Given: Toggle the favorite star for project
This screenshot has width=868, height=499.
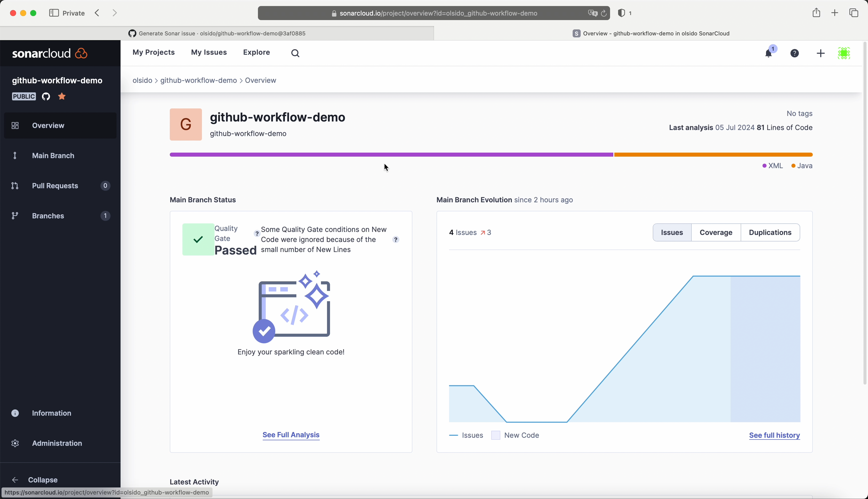Looking at the screenshot, I should (x=62, y=96).
